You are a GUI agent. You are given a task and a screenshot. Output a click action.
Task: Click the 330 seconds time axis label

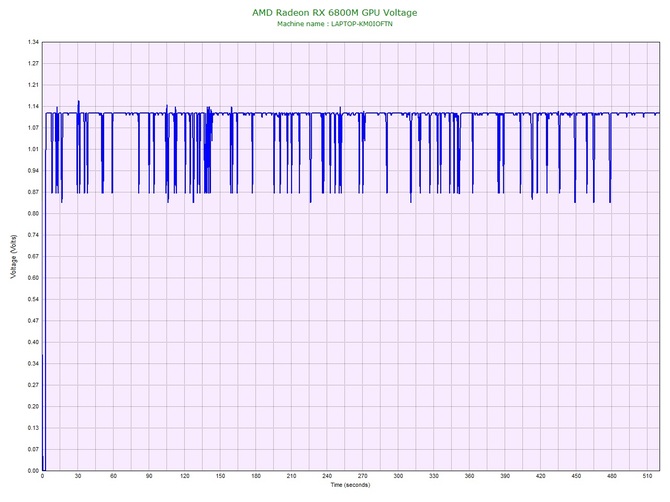coord(434,476)
